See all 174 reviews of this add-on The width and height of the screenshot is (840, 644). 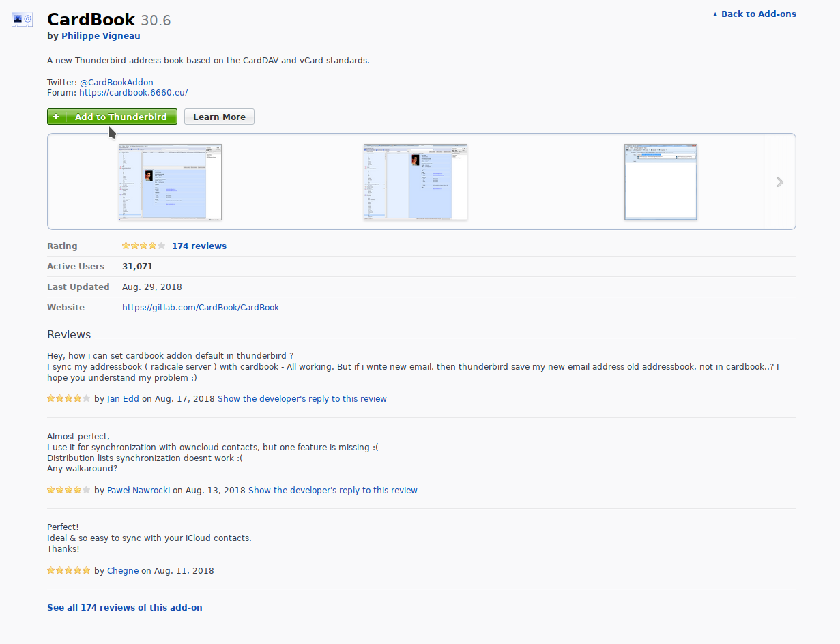pyautogui.click(x=124, y=607)
